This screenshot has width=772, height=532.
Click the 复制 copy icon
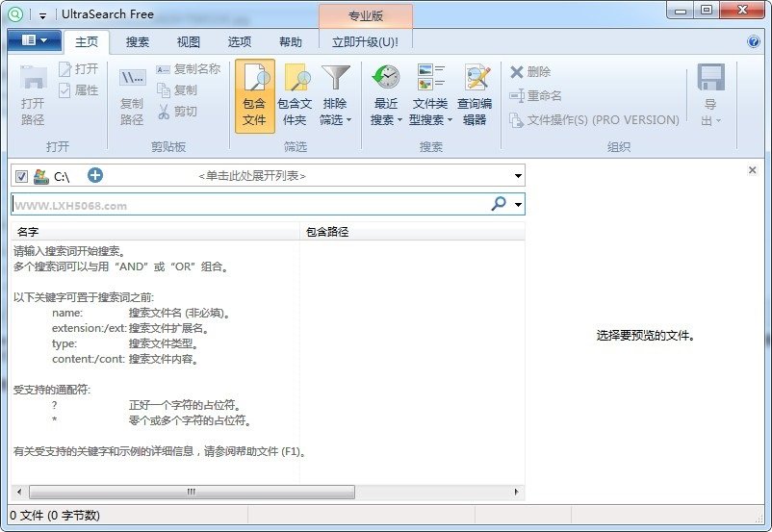click(163, 90)
